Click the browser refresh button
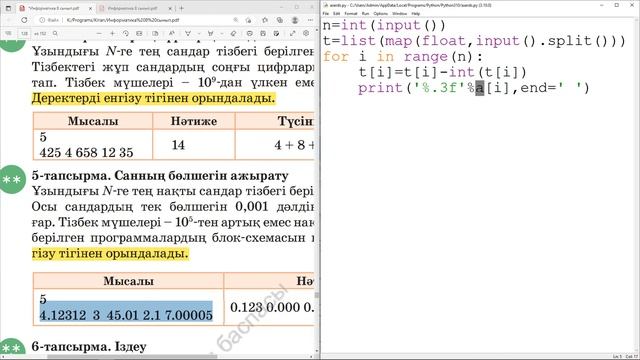The image size is (640, 360). click(x=24, y=20)
